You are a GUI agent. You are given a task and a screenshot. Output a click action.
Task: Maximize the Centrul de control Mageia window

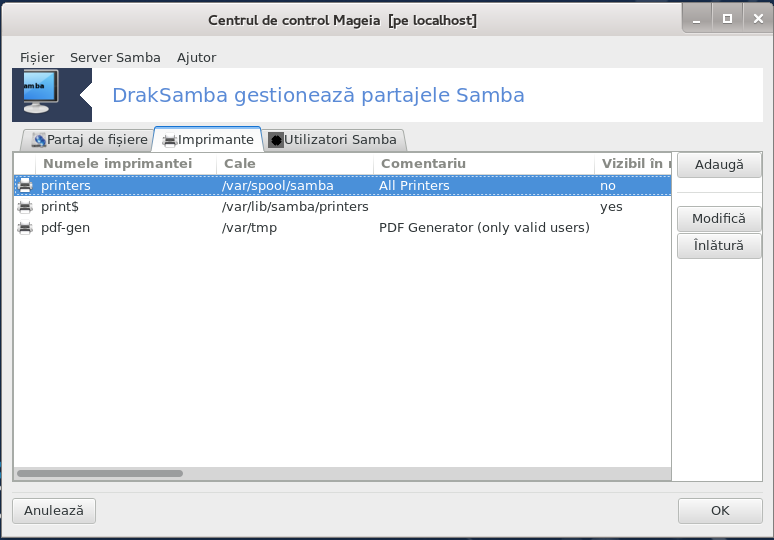(727, 19)
